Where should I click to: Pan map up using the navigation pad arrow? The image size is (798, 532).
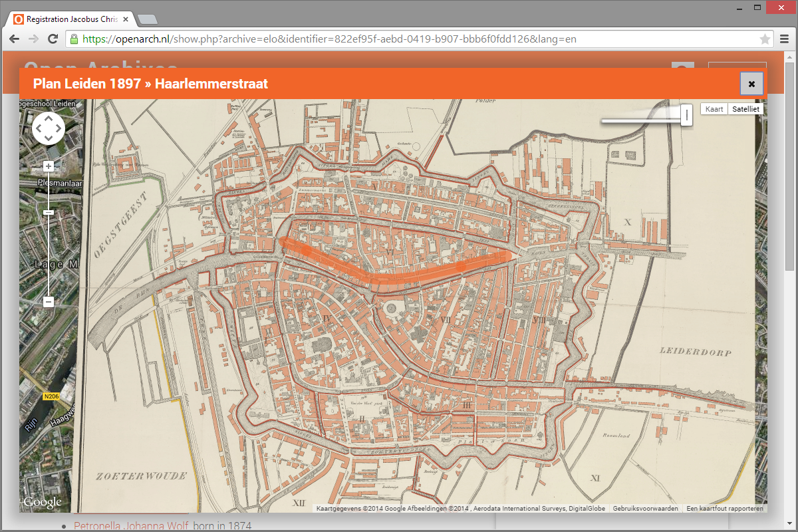pyautogui.click(x=49, y=118)
